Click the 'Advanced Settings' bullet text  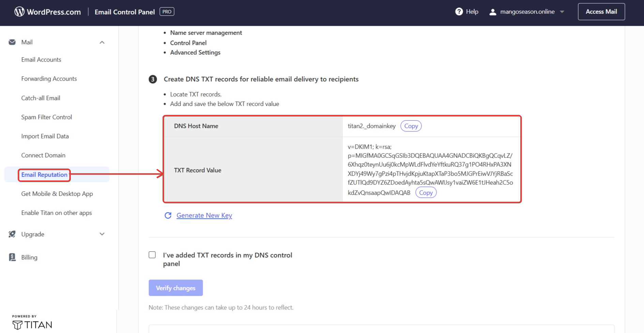point(195,52)
